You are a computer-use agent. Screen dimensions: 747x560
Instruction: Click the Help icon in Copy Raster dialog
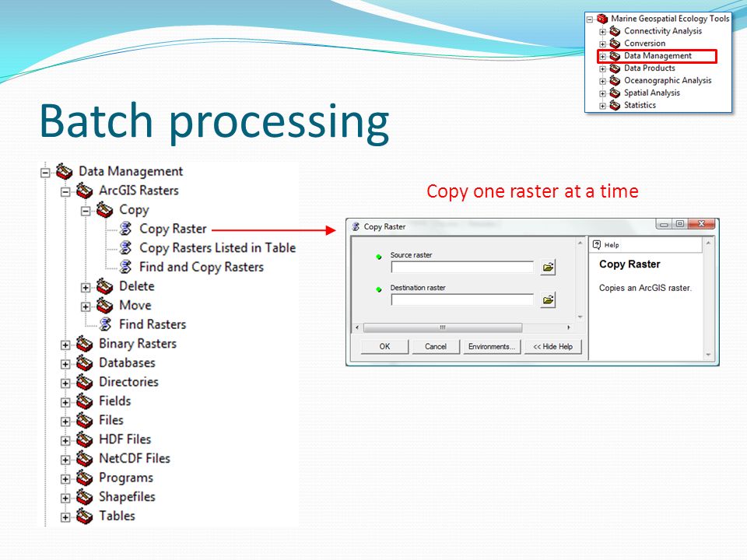pyautogui.click(x=597, y=245)
